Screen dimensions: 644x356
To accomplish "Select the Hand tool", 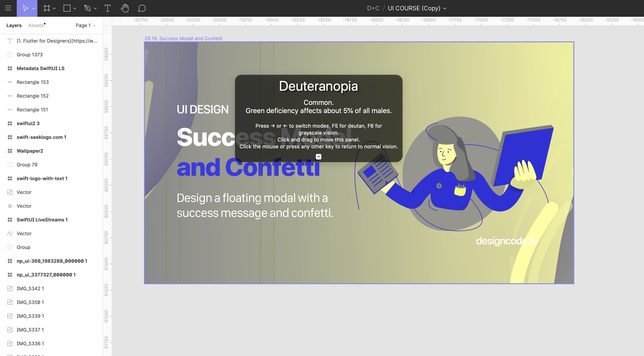I will pyautogui.click(x=125, y=8).
